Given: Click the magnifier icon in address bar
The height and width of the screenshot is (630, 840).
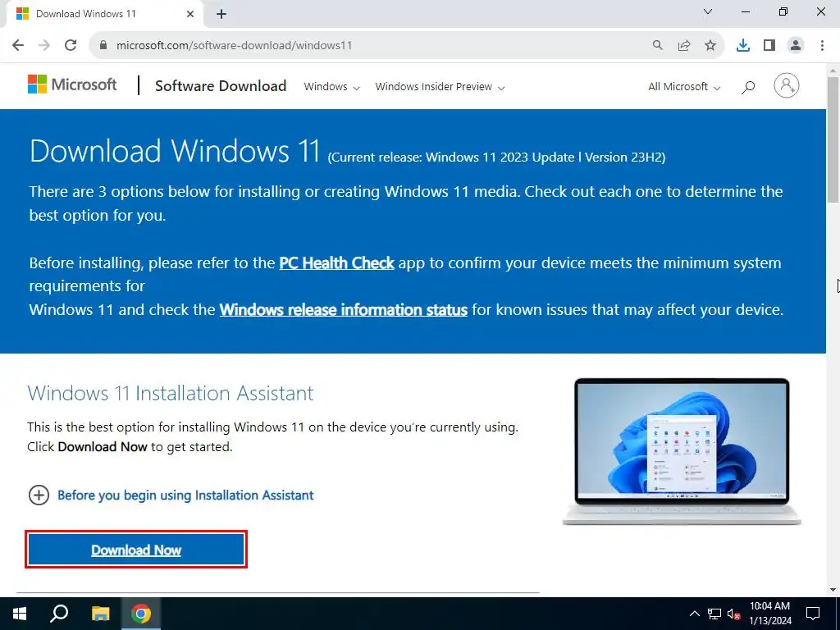Looking at the screenshot, I should (x=657, y=45).
